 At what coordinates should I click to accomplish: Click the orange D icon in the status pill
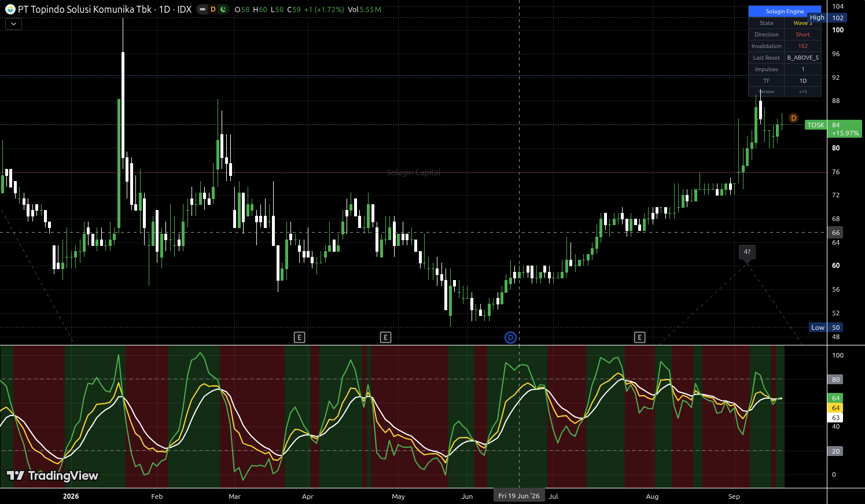pos(213,9)
